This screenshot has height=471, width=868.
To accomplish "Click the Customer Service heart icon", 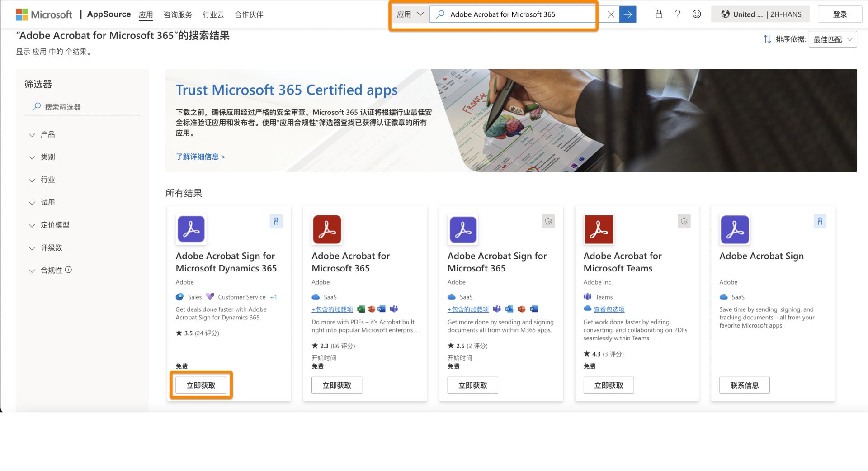I will [x=210, y=297].
